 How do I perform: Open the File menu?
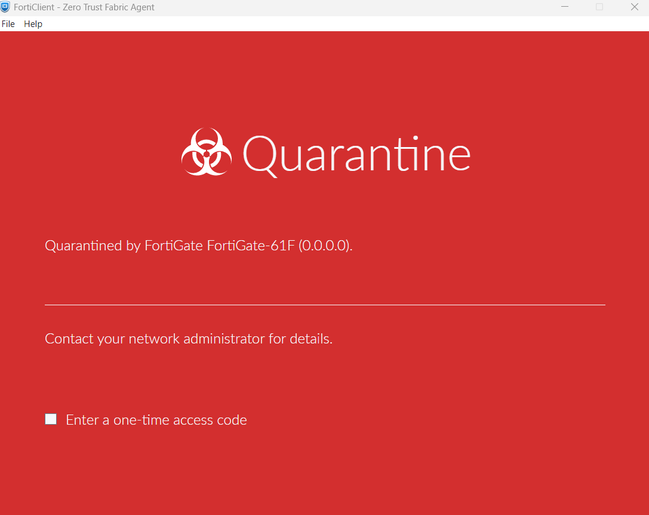tap(8, 24)
